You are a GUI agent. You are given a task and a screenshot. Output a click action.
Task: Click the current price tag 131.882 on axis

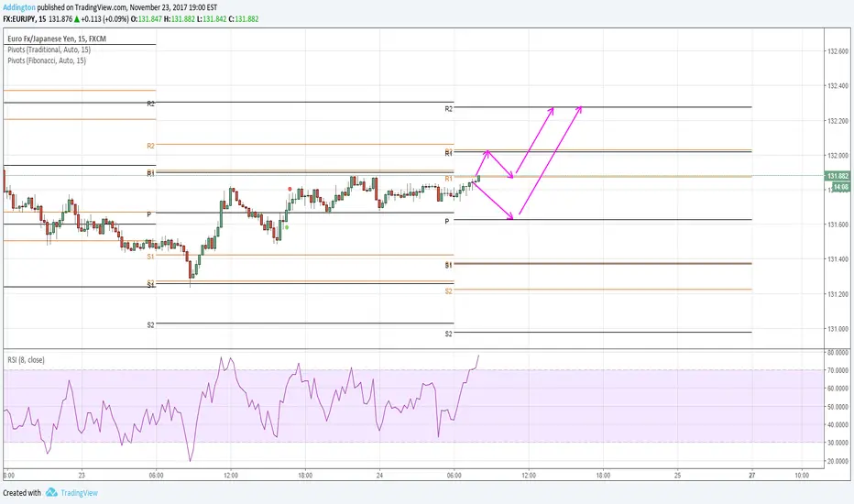[x=838, y=176]
